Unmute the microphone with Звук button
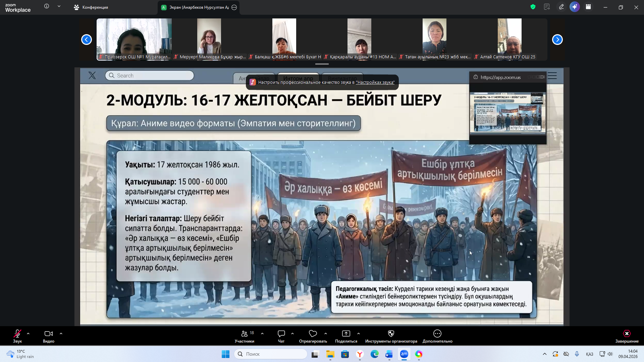The height and width of the screenshot is (362, 644). click(x=17, y=334)
